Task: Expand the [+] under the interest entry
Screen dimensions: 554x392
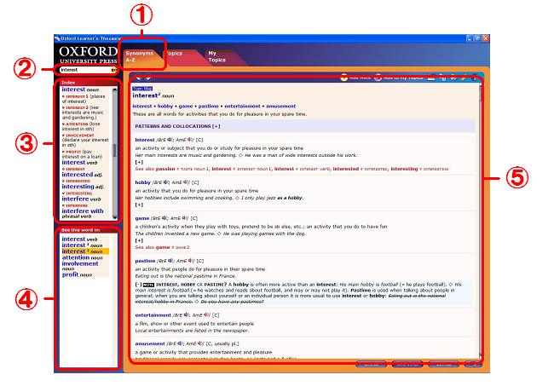Action: click(139, 162)
